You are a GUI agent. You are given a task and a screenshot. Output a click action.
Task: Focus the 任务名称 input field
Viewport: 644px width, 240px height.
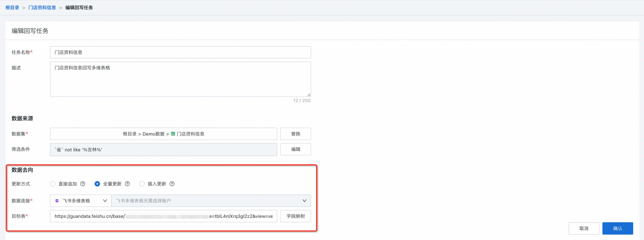tap(181, 52)
